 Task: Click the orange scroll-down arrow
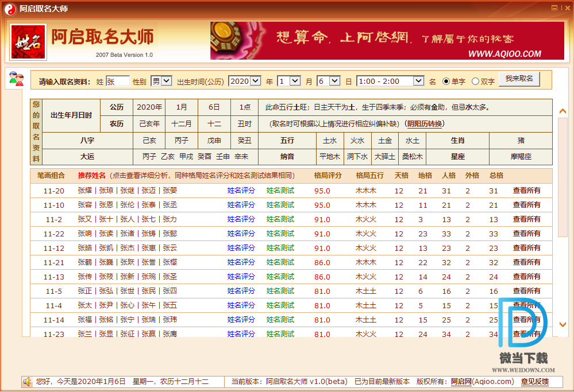coord(563,324)
